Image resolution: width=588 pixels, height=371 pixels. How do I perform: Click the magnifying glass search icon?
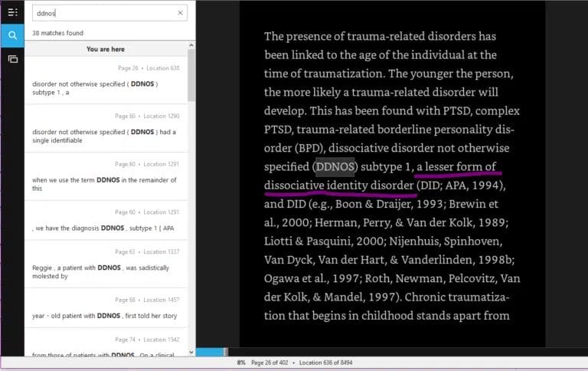(12, 35)
